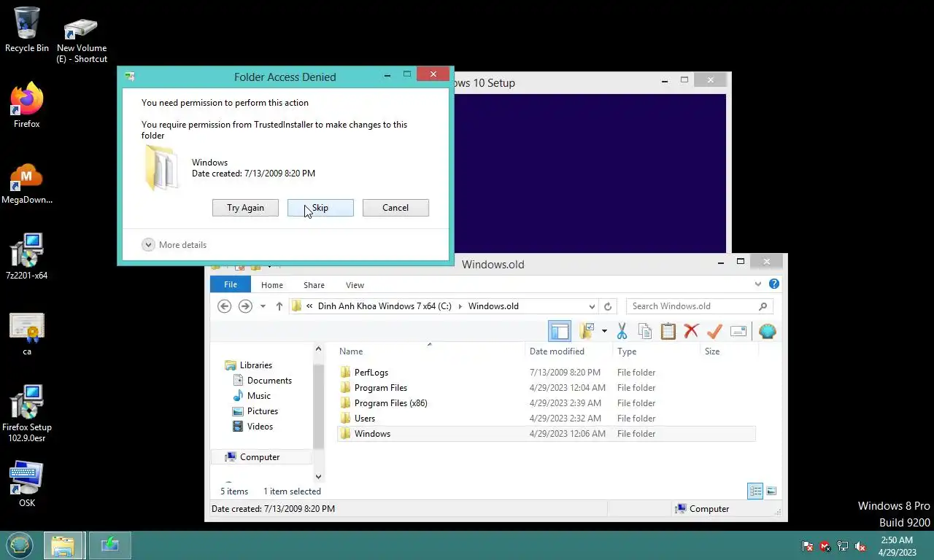Click the folder options checkmark toolbar icon
This screenshot has height=560, width=934.
(x=587, y=331)
